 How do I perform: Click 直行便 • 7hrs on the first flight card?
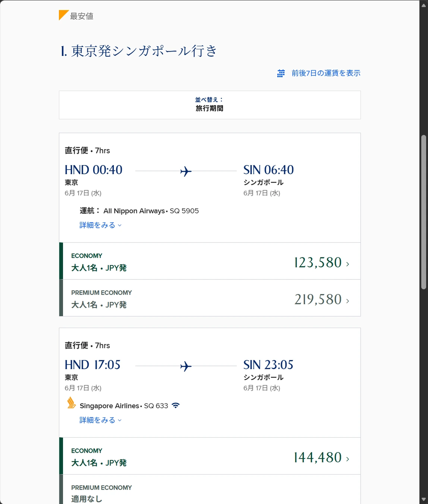point(87,150)
